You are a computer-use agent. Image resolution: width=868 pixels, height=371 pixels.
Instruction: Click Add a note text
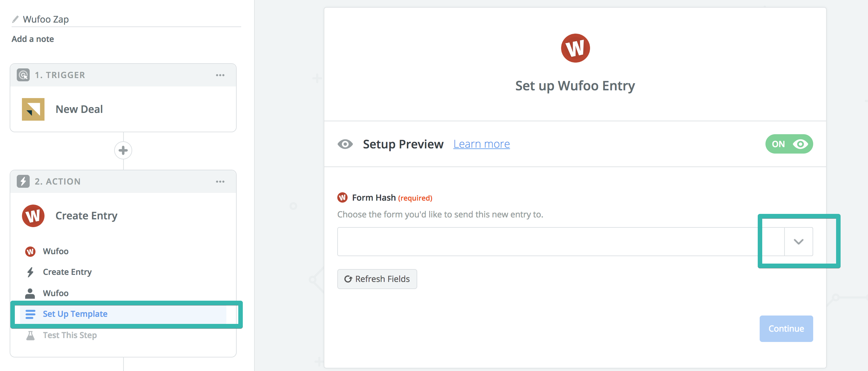(x=33, y=39)
